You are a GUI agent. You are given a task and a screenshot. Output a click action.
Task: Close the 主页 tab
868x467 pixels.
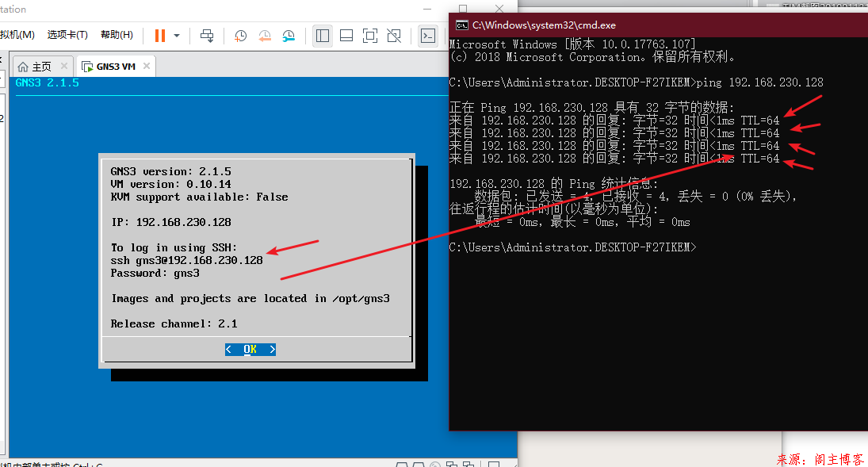coord(64,66)
